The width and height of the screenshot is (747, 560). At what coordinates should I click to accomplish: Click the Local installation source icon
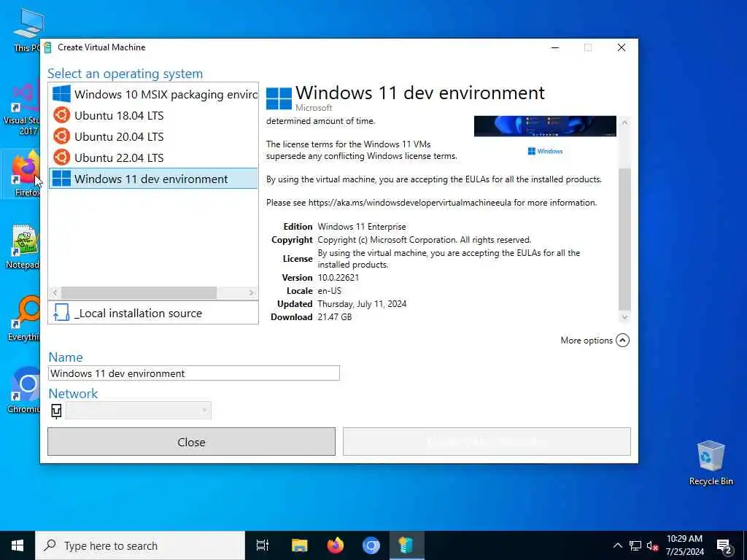coord(61,312)
